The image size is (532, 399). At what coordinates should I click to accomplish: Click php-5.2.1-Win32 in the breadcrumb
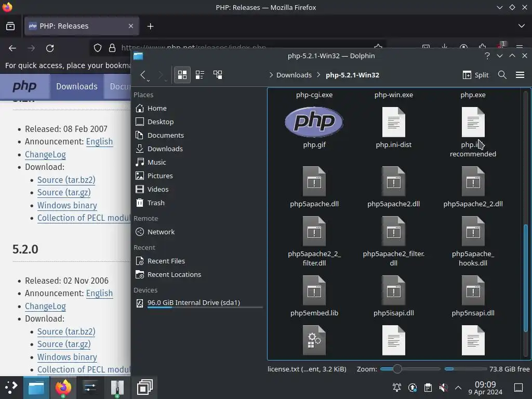pyautogui.click(x=352, y=75)
